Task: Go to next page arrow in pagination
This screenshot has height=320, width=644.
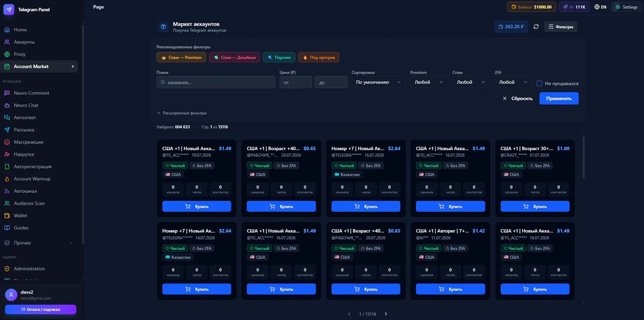Action: pyautogui.click(x=386, y=314)
